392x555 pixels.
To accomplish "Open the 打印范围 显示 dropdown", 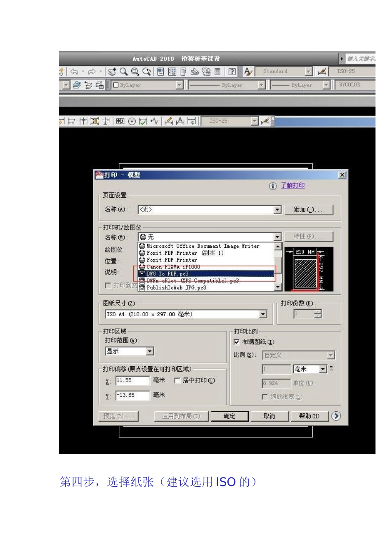I will (150, 351).
